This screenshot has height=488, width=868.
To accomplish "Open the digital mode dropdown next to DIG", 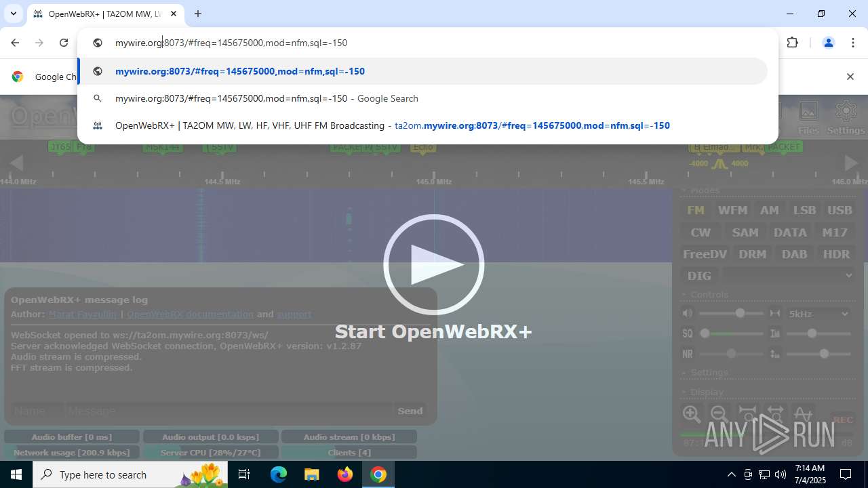I will tap(789, 275).
